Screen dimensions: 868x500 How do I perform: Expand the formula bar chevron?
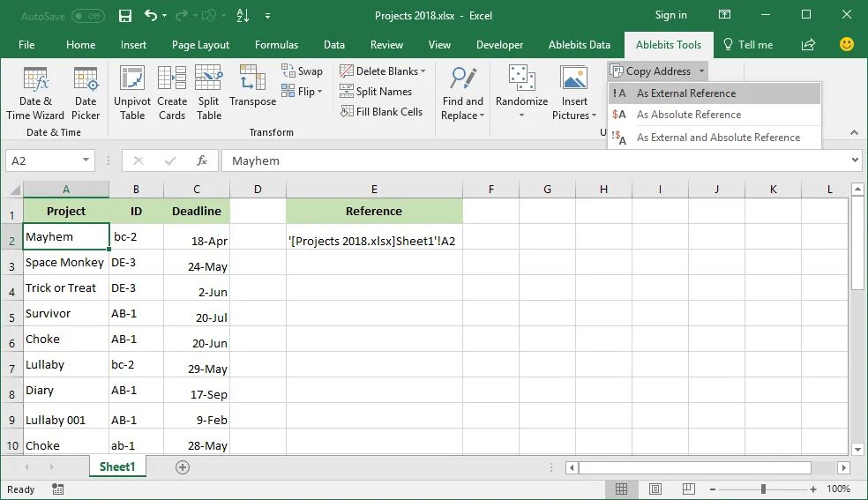click(855, 160)
